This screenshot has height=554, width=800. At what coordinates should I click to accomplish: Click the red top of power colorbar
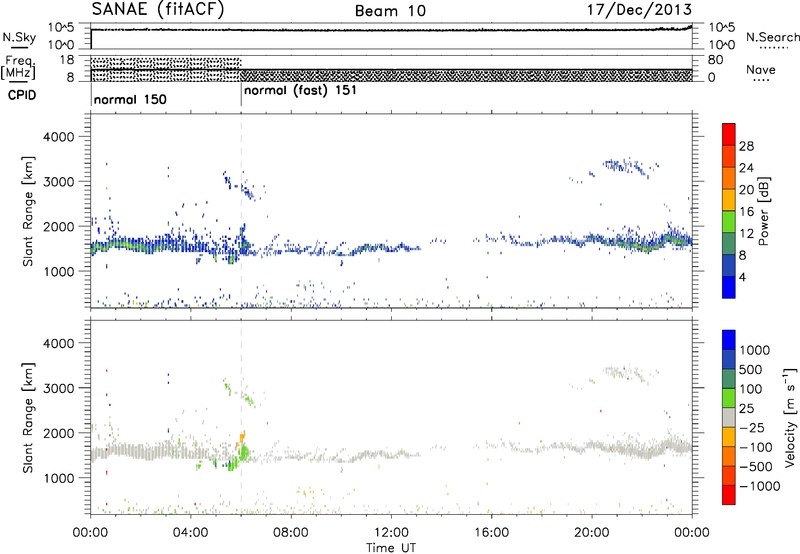point(729,134)
